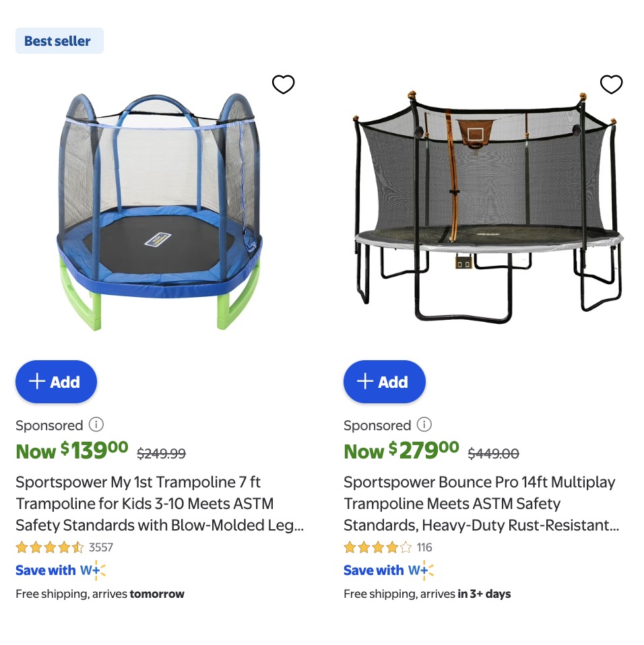Favorite the Bounce Pro 14ft trampoline heart

click(x=611, y=85)
